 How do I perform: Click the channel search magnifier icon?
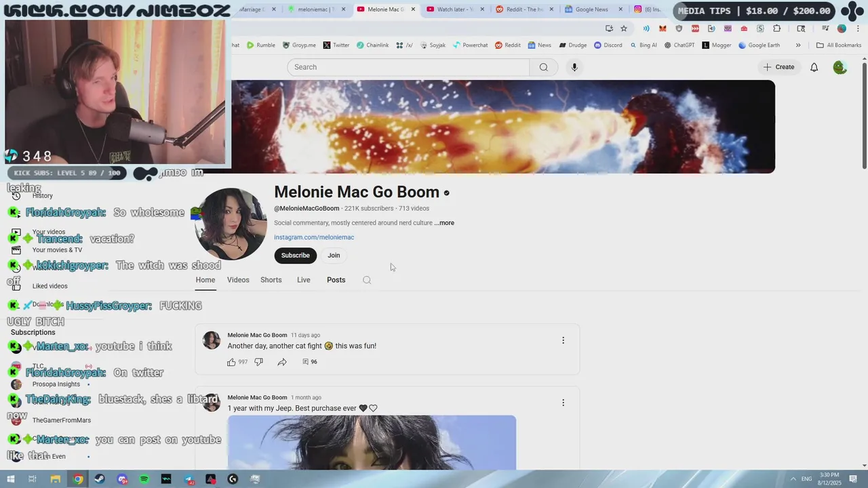[367, 280]
